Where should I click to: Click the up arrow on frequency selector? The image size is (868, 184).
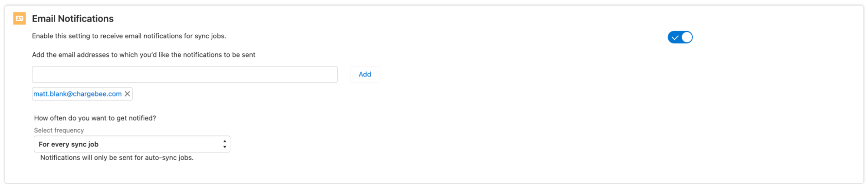(224, 141)
